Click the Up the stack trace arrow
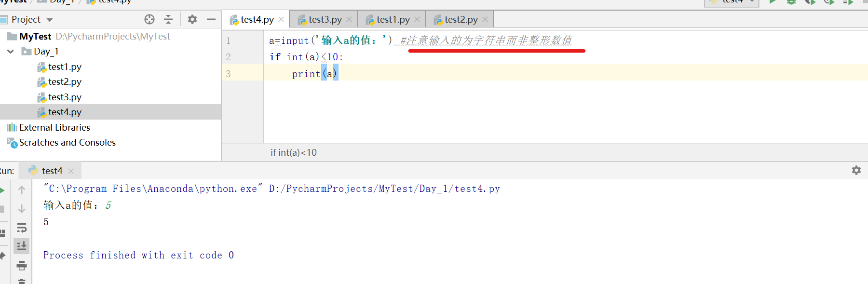Image resolution: width=868 pixels, height=284 pixels. 22,190
